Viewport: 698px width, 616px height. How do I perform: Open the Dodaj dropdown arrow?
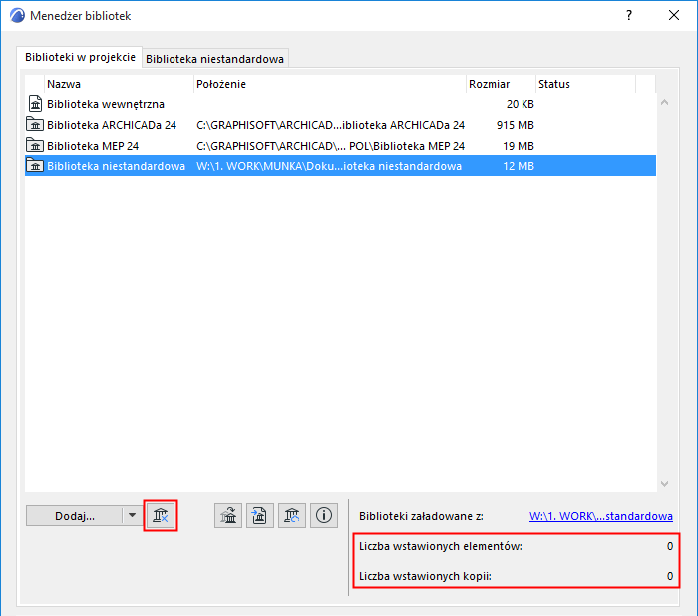click(x=133, y=515)
